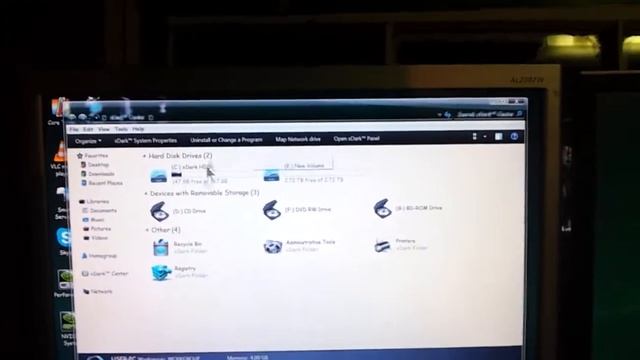
Task: Click Recent Places in navigation pane
Action: [x=105, y=183]
